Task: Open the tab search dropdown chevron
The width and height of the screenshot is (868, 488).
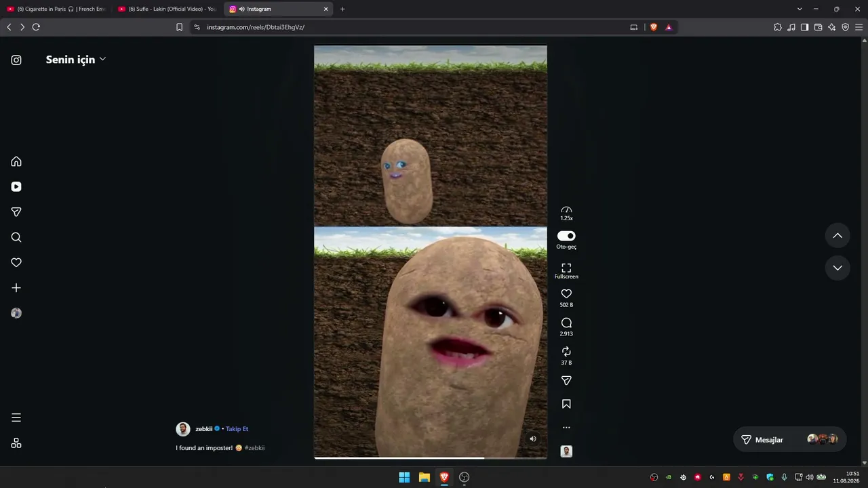Action: (x=800, y=9)
